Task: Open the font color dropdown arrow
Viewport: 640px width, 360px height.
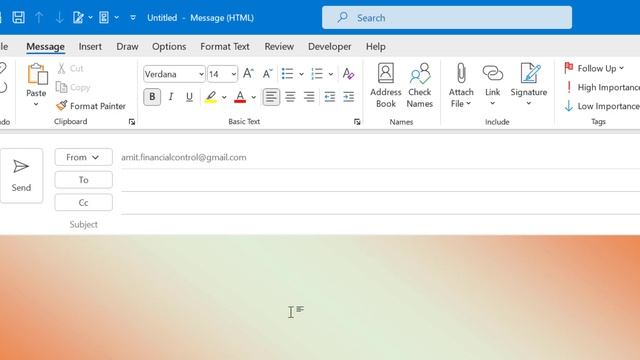Action: point(253,97)
